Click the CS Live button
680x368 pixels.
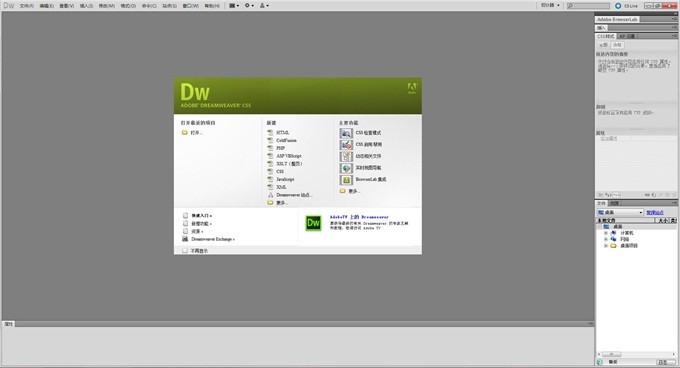[x=626, y=6]
